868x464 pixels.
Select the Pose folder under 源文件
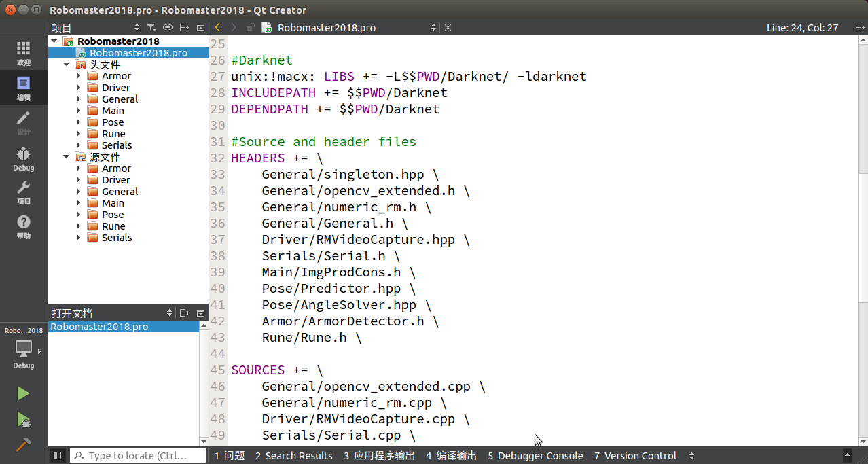coord(113,215)
